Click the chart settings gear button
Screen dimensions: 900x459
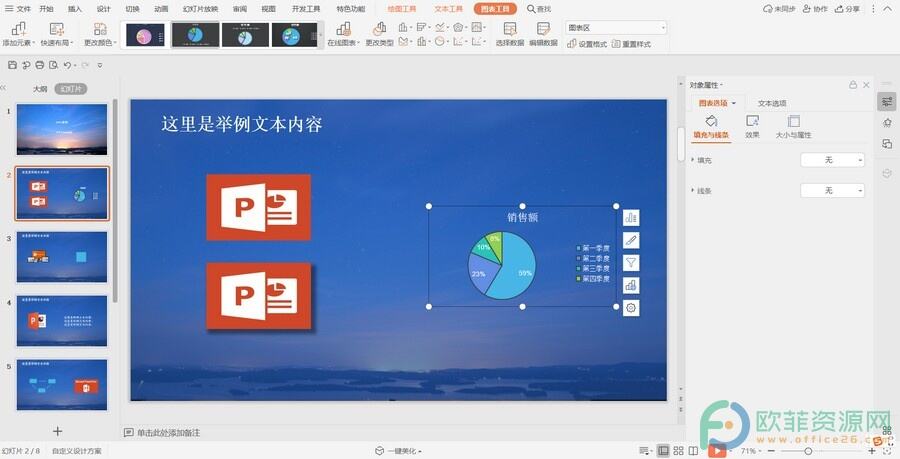(631, 308)
